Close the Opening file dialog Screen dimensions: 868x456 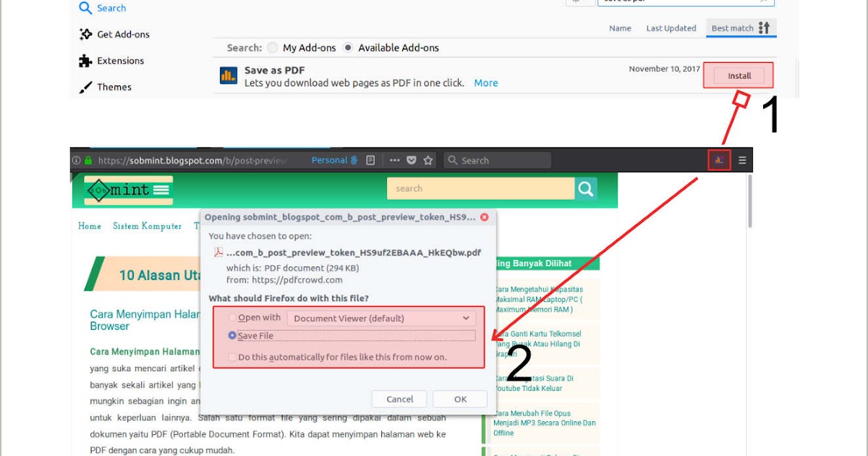click(484, 216)
